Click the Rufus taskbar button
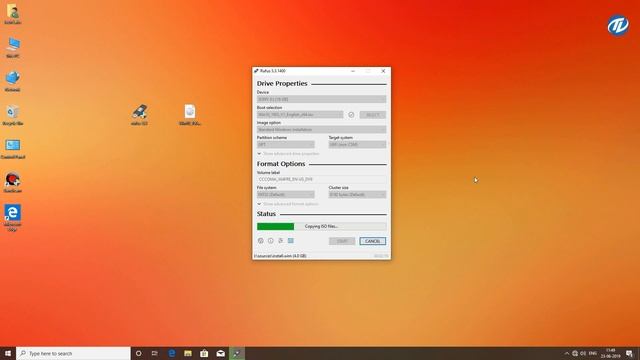Viewport: 640px width, 360px height. pos(237,353)
